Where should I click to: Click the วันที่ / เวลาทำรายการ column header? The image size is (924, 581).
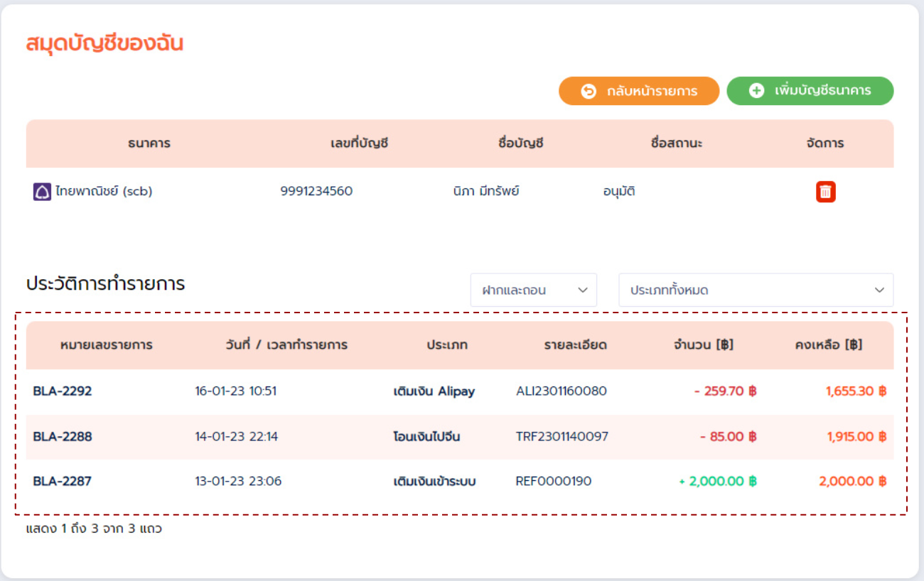click(x=286, y=345)
